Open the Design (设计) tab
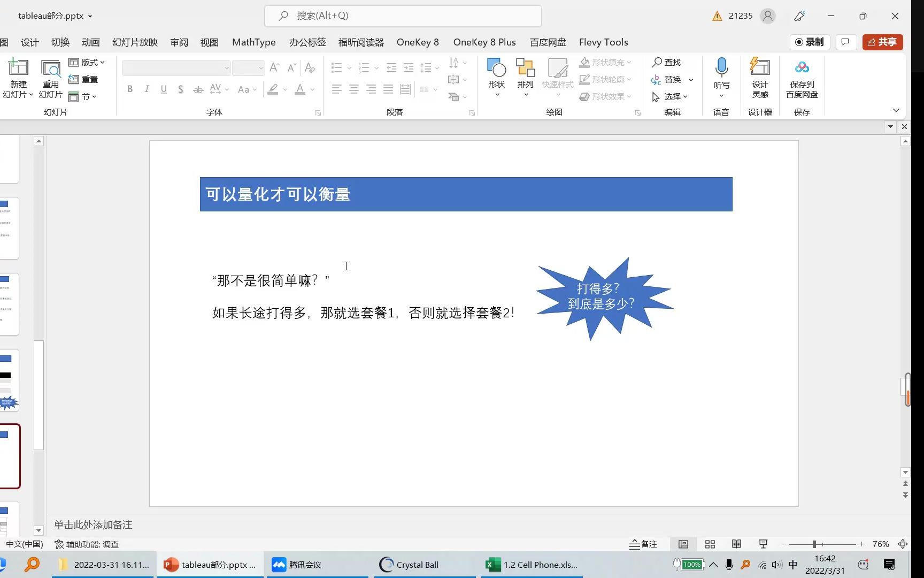Image resolution: width=924 pixels, height=578 pixels. click(x=30, y=42)
